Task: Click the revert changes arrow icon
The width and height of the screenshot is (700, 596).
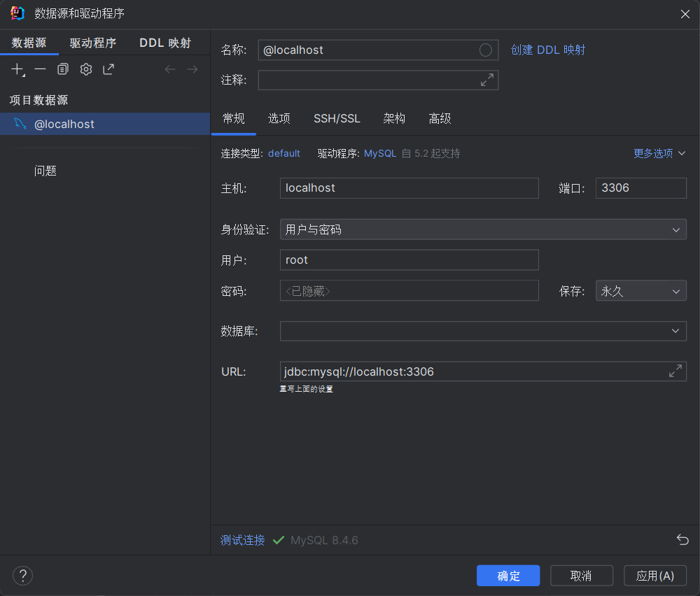Action: click(682, 539)
